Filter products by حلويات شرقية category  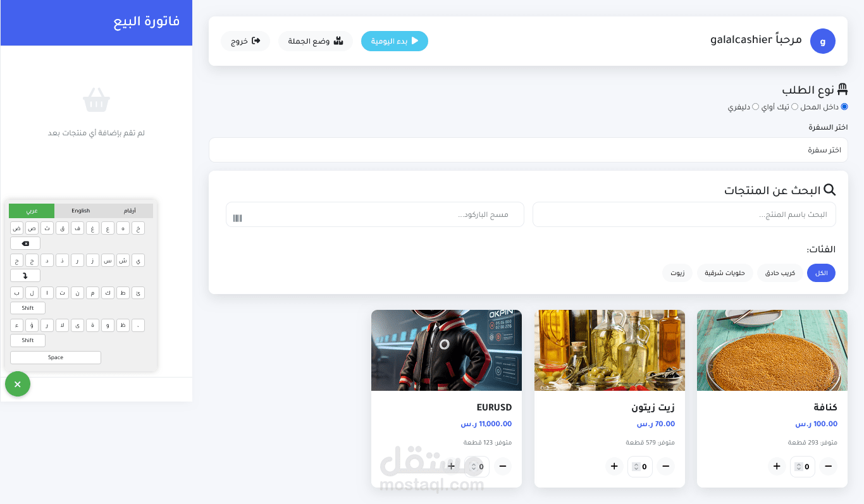725,273
